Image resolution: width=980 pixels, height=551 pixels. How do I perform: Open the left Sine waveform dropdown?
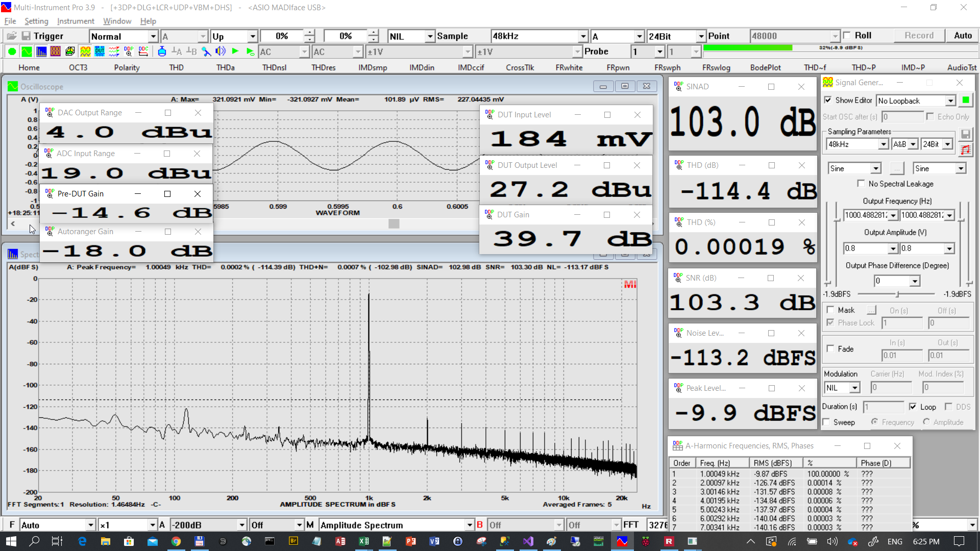(876, 168)
